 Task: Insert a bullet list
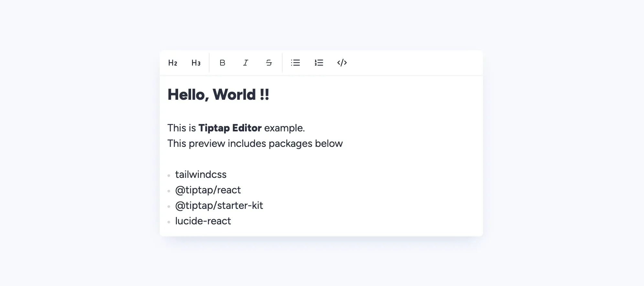295,63
